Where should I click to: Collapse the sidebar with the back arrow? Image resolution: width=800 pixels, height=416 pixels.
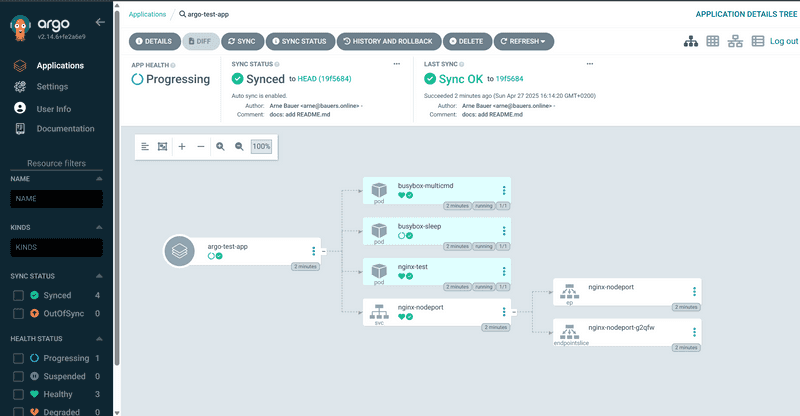click(100, 22)
